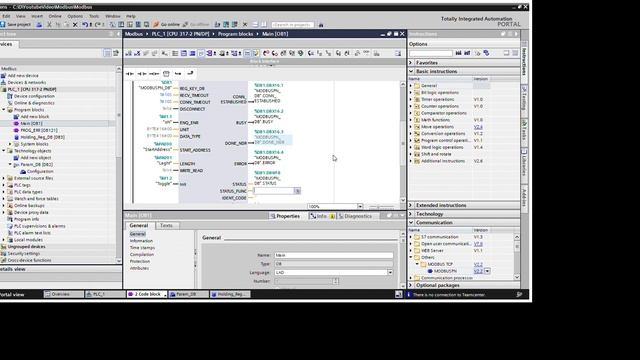Expand Bit logic operations folder
640x360 pixels.
pyautogui.click(x=411, y=93)
